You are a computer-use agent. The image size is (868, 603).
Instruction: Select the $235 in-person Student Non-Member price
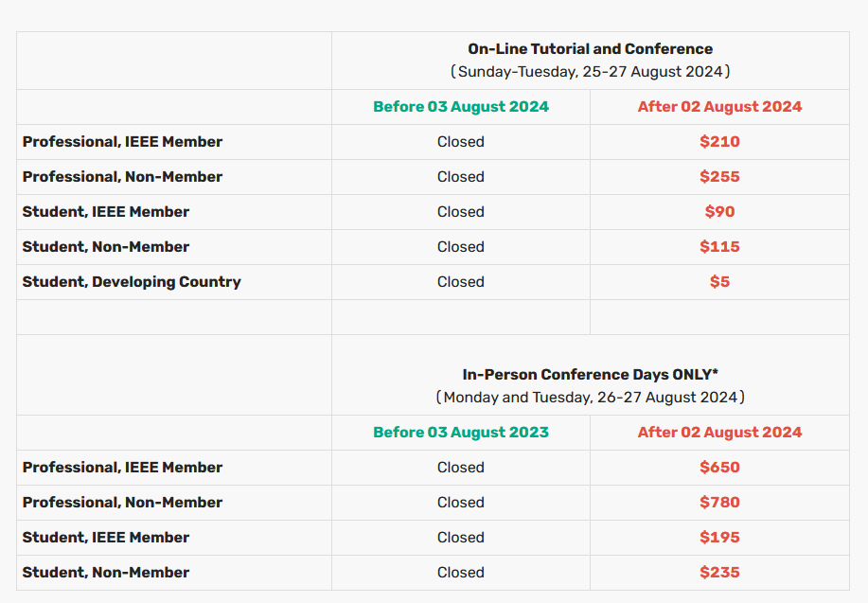click(x=719, y=572)
